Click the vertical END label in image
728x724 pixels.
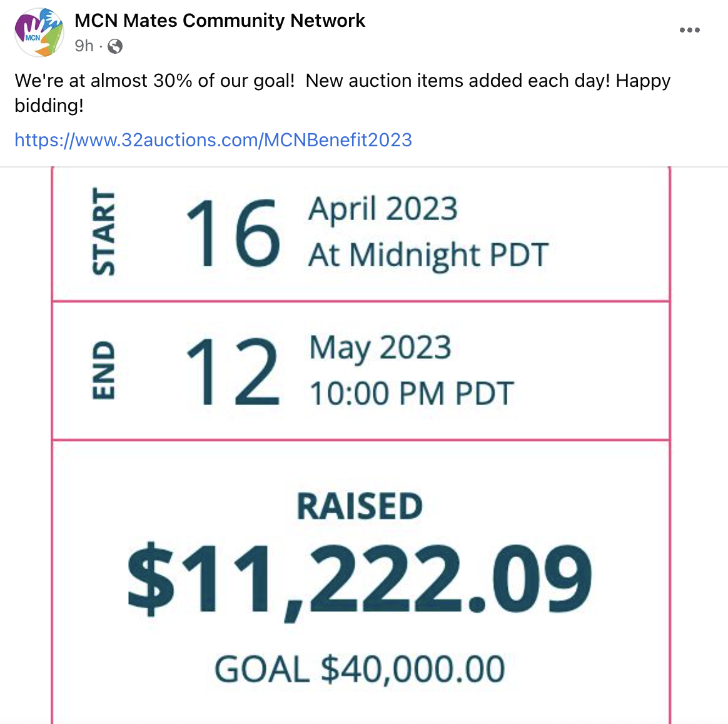click(104, 370)
